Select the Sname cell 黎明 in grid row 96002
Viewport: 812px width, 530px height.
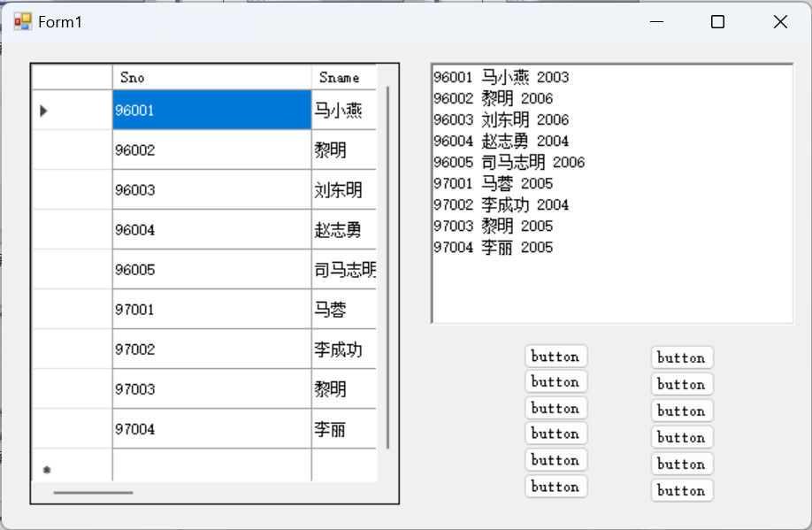click(x=344, y=150)
